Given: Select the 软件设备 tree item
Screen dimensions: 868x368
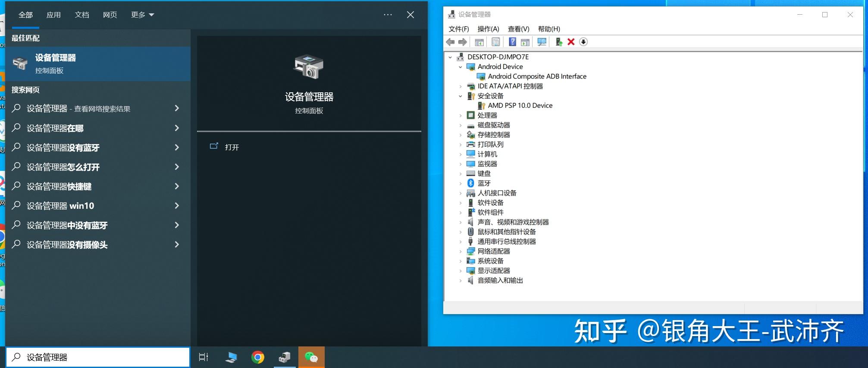Looking at the screenshot, I should (x=490, y=203).
